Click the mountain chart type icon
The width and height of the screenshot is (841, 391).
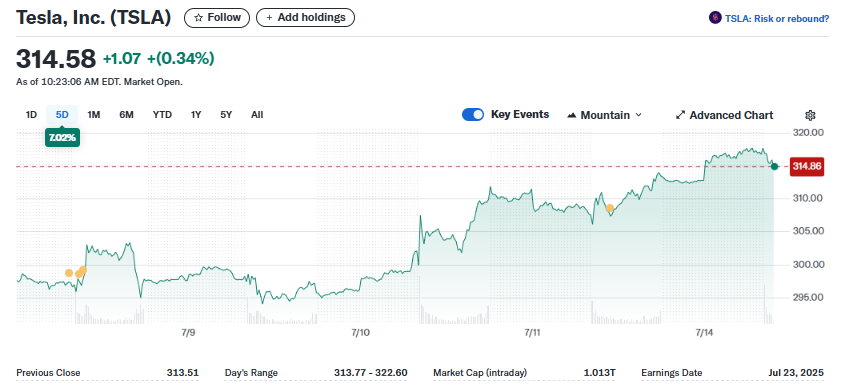pos(572,115)
